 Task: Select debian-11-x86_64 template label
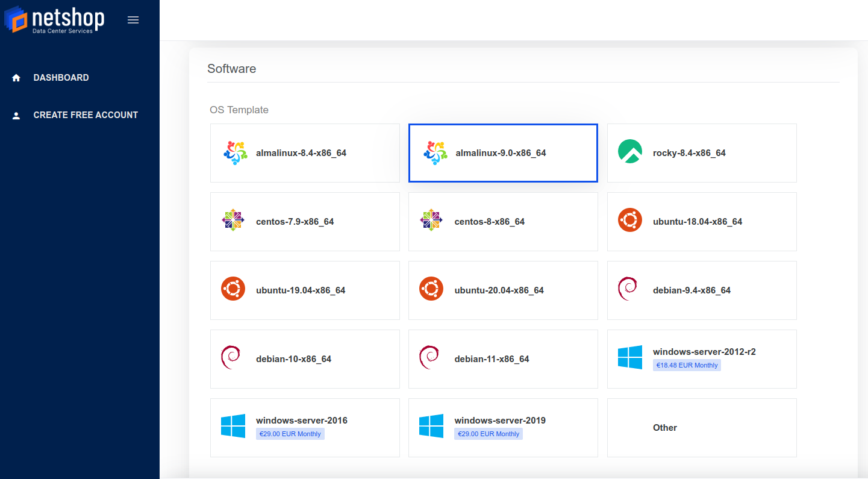click(x=492, y=359)
